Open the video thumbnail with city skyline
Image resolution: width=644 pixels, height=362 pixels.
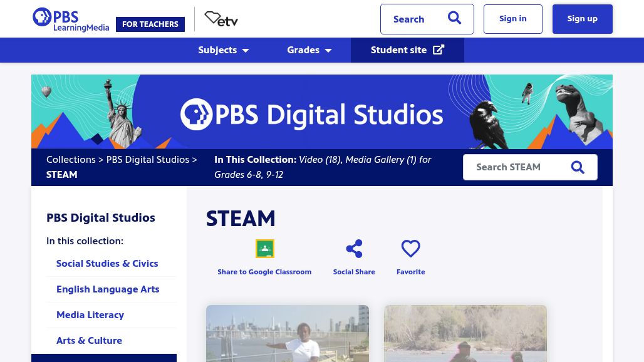[x=288, y=333]
